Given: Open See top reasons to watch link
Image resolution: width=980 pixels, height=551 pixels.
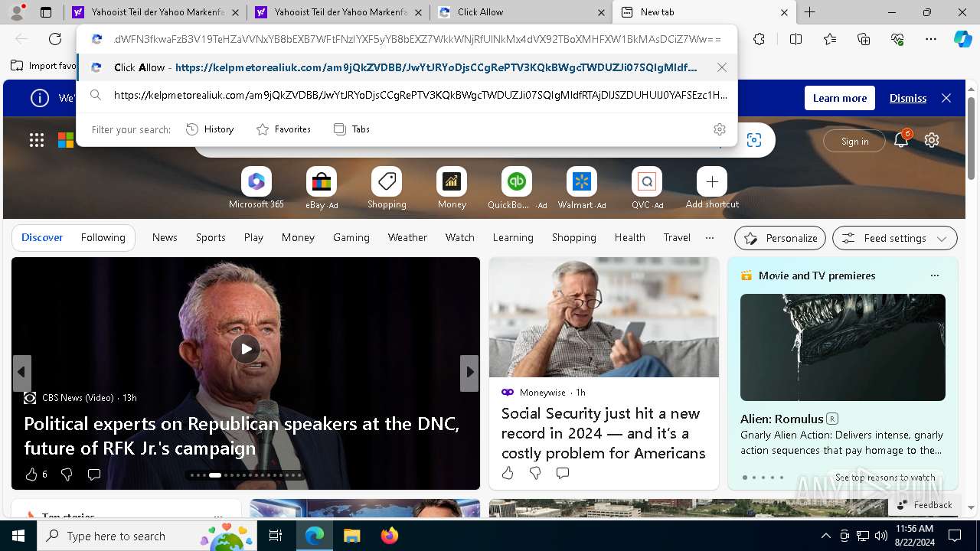Looking at the screenshot, I should point(885,477).
